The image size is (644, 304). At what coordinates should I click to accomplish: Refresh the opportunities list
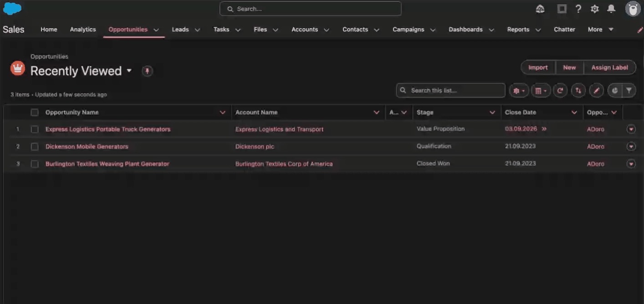click(x=560, y=91)
